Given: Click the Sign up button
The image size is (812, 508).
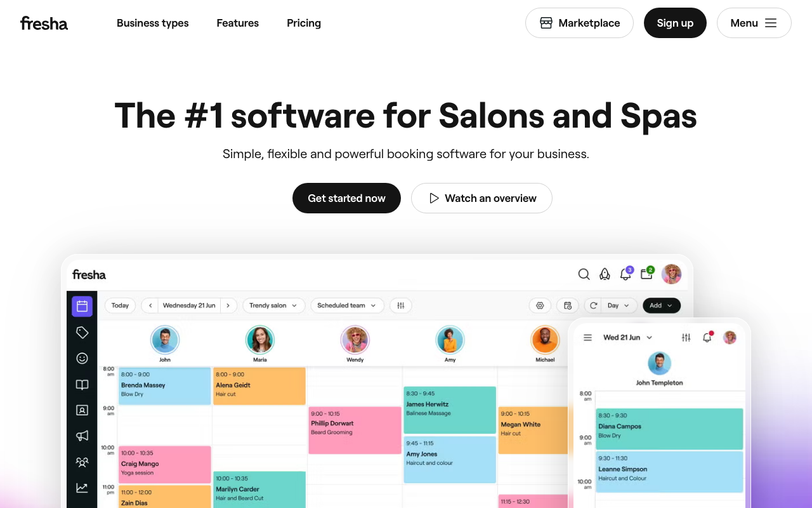Looking at the screenshot, I should [x=675, y=23].
